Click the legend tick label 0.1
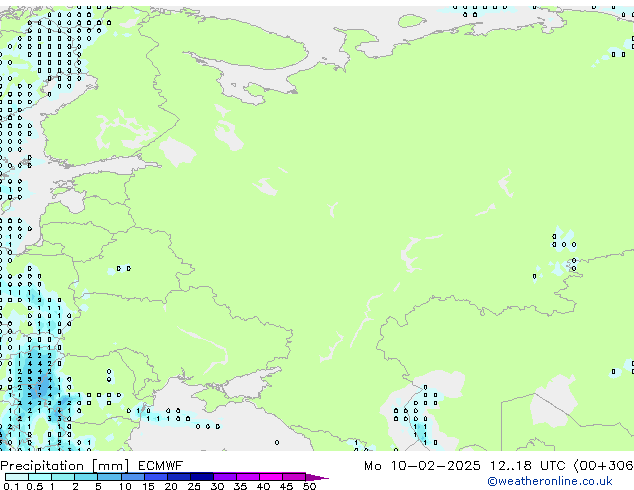The height and width of the screenshot is (490, 634). [10, 486]
